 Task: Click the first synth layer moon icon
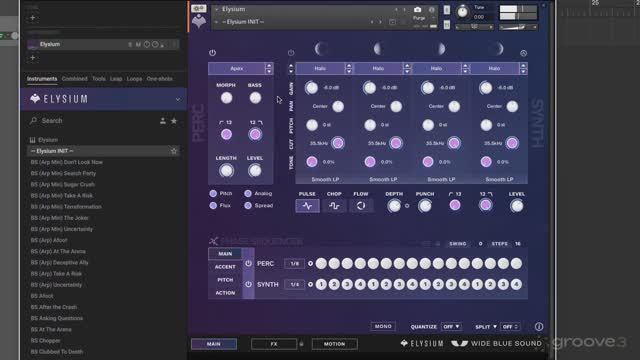[x=321, y=49]
